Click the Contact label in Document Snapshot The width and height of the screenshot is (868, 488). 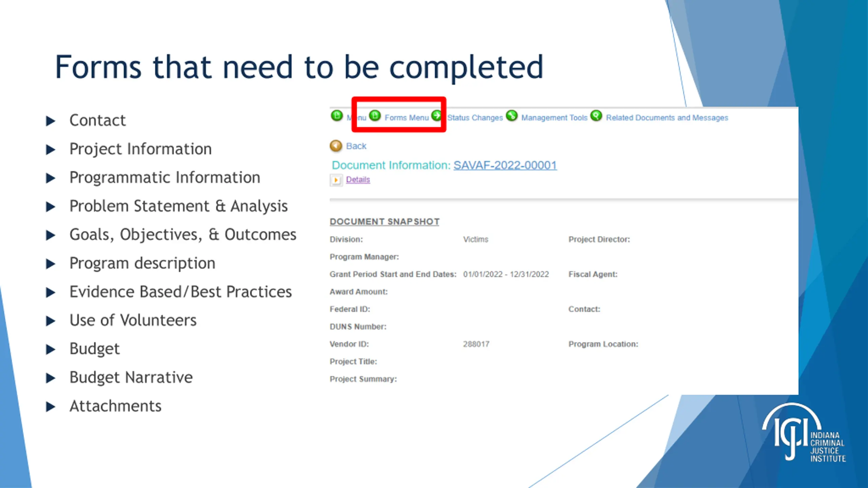(x=584, y=309)
